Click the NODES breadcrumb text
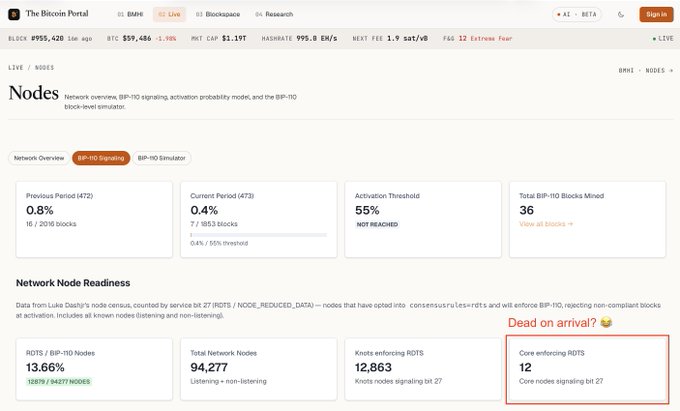680x411 pixels. tap(44, 68)
